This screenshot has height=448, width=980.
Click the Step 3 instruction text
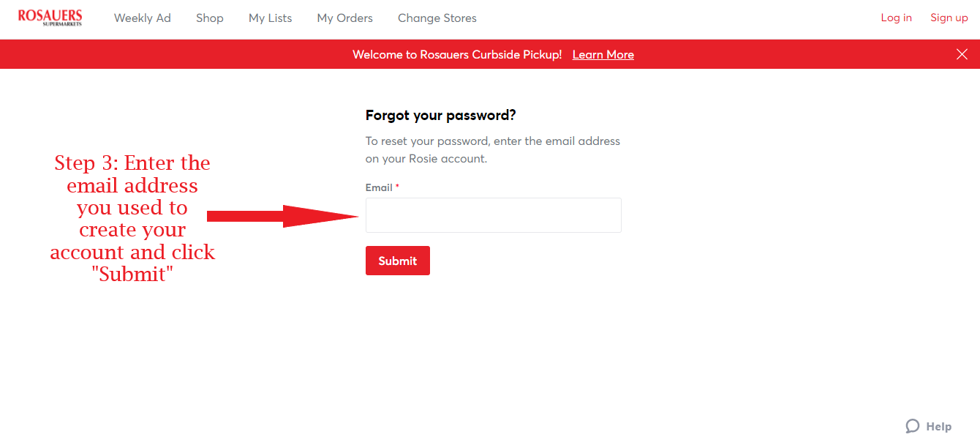click(x=132, y=218)
